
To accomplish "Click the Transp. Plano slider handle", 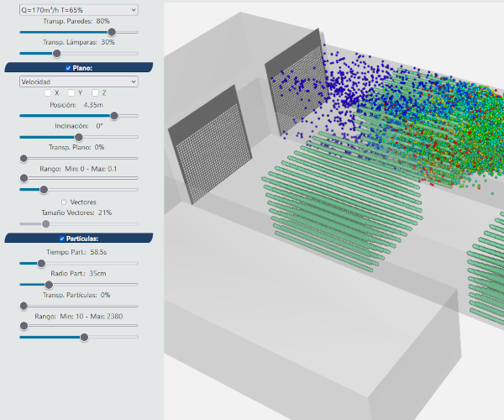I will click(x=24, y=158).
